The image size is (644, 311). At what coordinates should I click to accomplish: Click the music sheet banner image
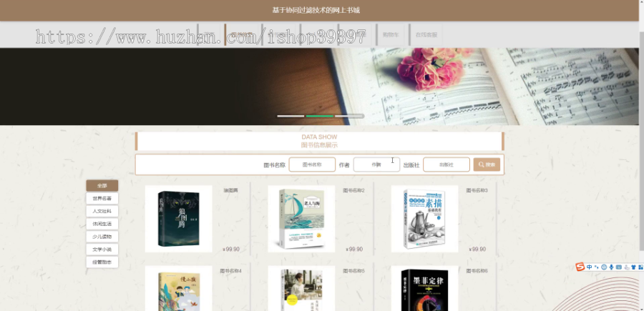click(320, 87)
